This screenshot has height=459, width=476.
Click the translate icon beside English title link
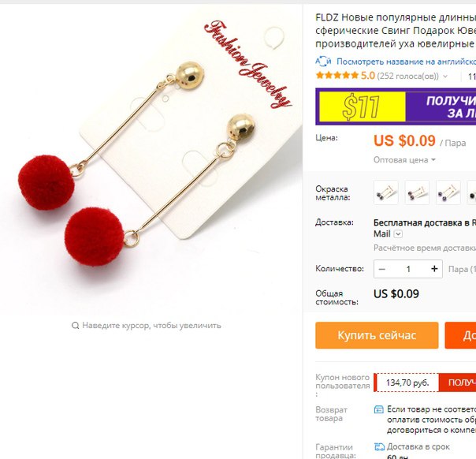click(323, 62)
